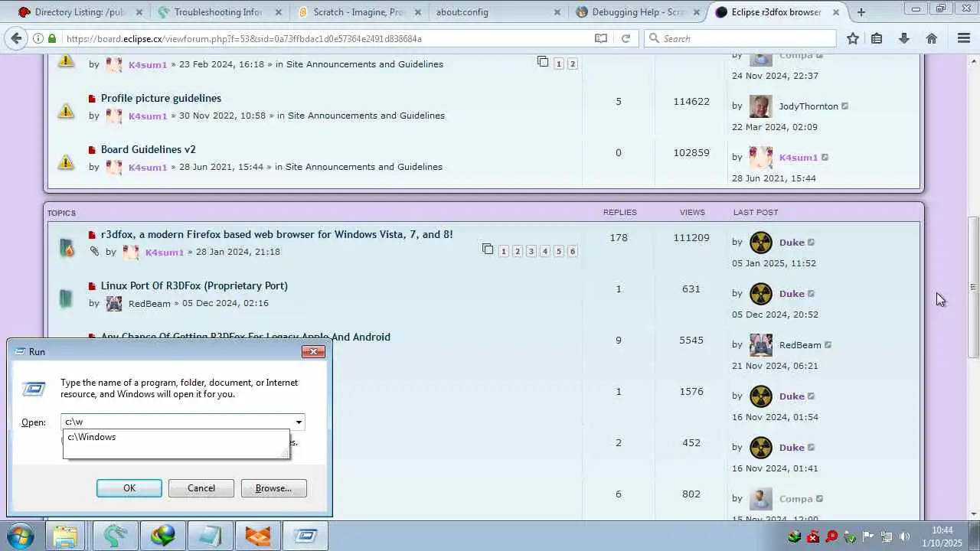Open Reader View from the address bar

coord(601,38)
